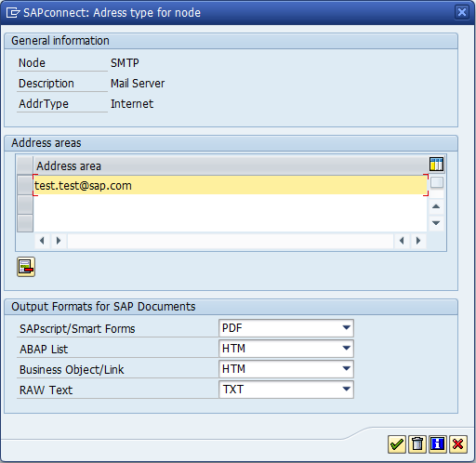The height and width of the screenshot is (463, 476).
Task: Open table column configuration icon
Action: (x=436, y=165)
